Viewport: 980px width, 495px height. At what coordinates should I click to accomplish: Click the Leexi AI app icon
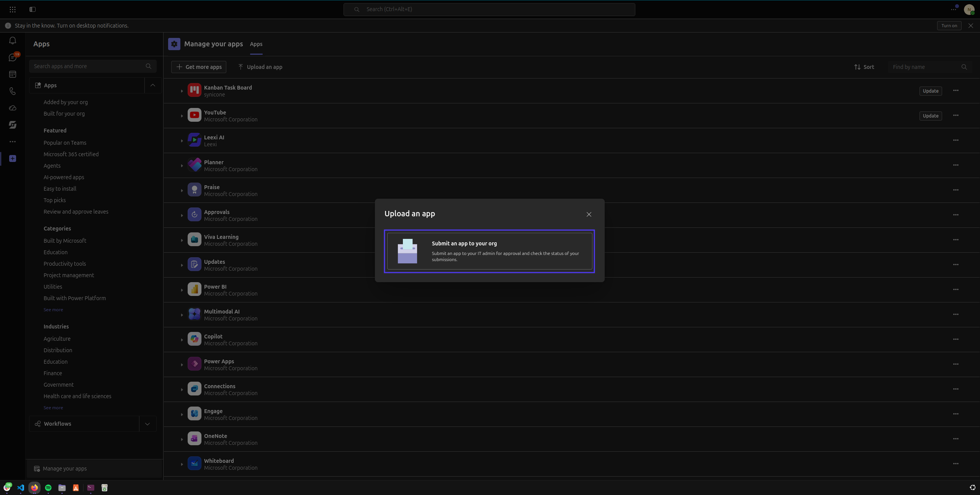pos(194,140)
